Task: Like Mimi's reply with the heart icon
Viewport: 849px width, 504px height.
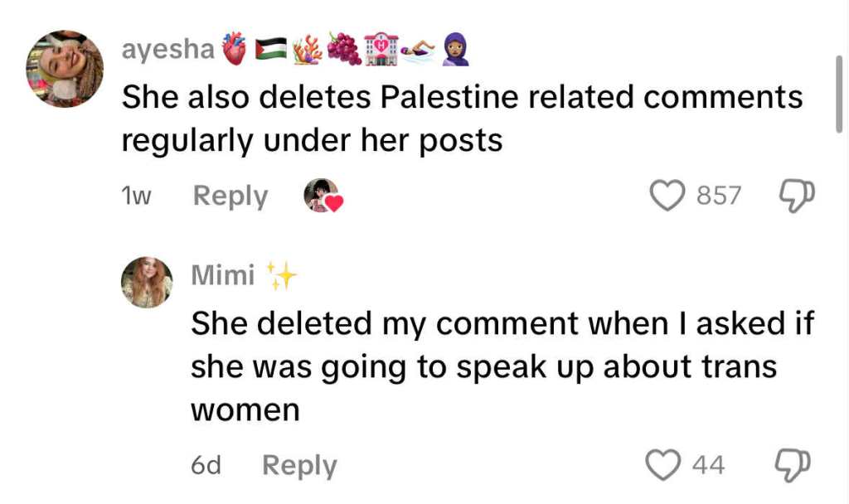Action: pyautogui.click(x=663, y=465)
